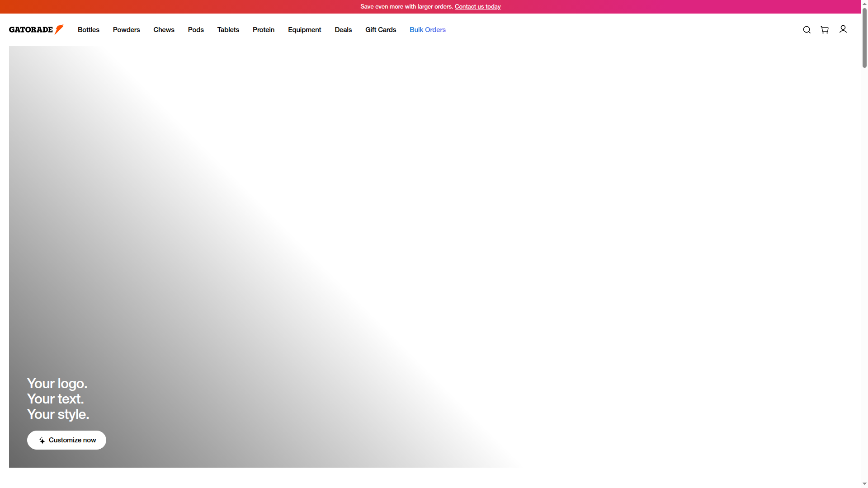Open Tablets navigation item

click(x=228, y=30)
